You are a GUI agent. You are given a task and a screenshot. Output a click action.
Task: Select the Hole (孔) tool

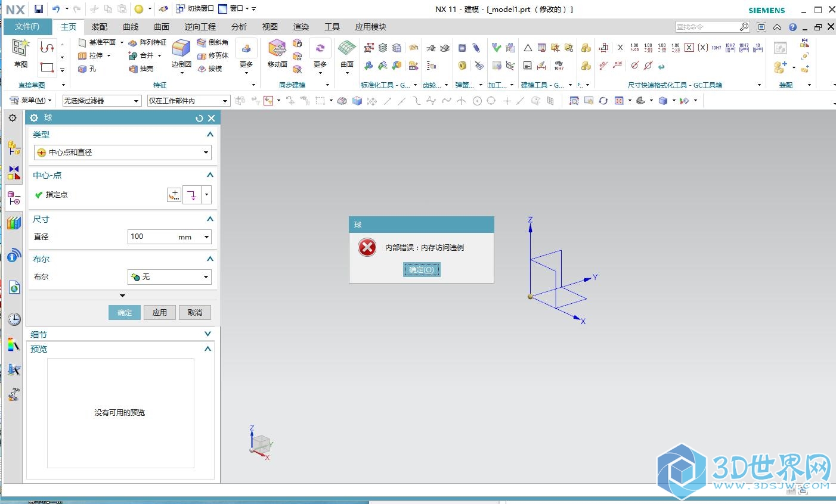[x=87, y=69]
